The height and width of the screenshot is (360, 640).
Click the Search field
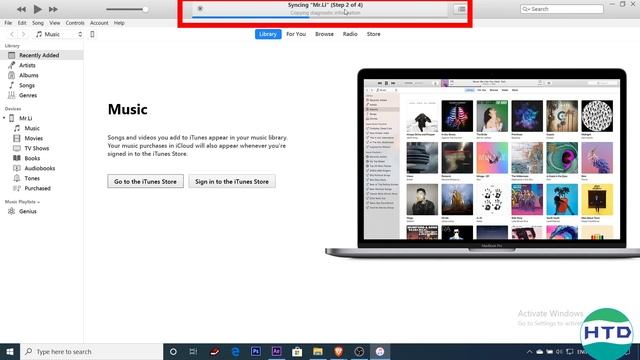562,9
